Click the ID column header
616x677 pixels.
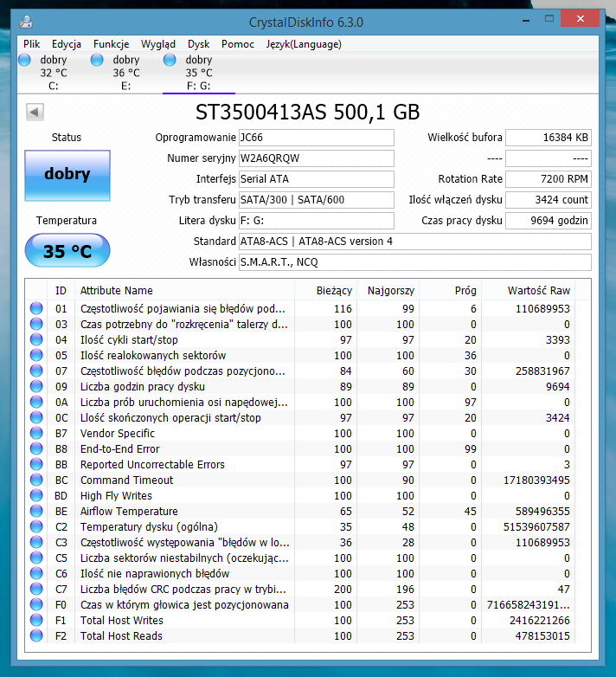[61, 290]
